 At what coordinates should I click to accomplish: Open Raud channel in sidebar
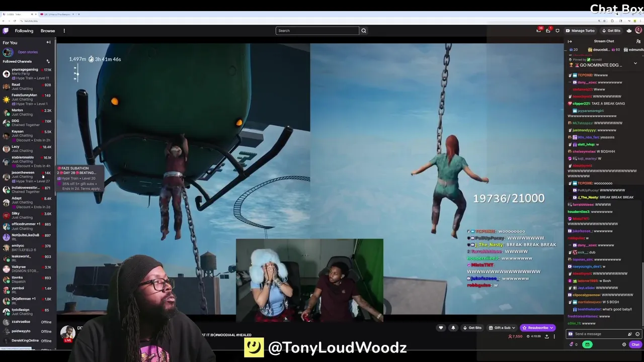(27, 86)
